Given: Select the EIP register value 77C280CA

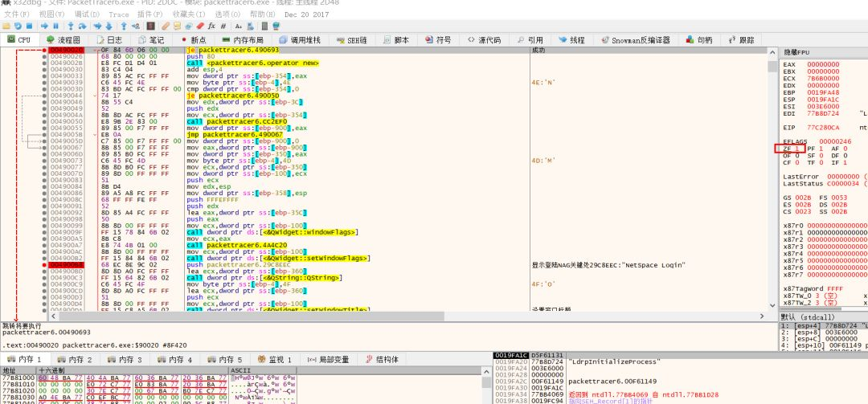Looking at the screenshot, I should tap(823, 127).
